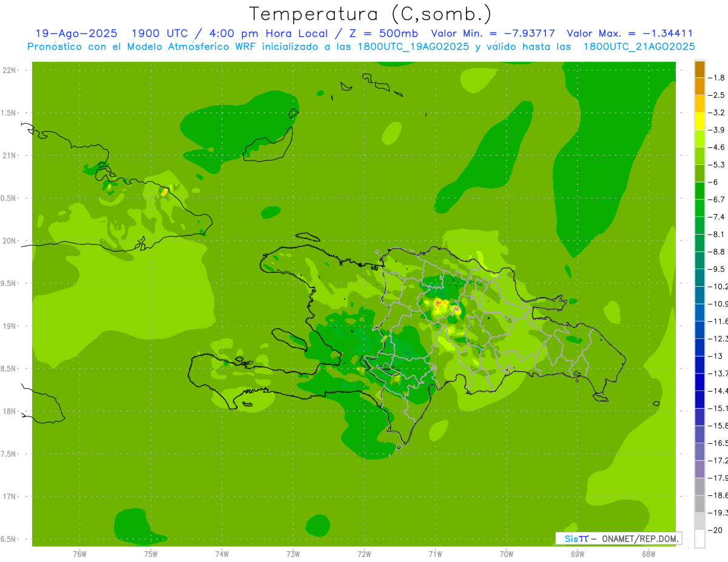Select the date '19-Ago-2025' in the header
The width and height of the screenshot is (728, 562).
(76, 33)
